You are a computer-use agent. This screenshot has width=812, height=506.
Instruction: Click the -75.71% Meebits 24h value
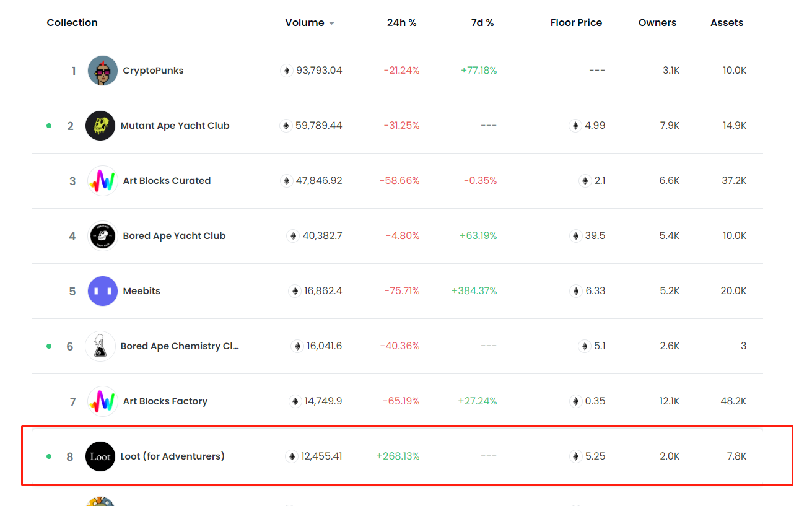point(401,291)
